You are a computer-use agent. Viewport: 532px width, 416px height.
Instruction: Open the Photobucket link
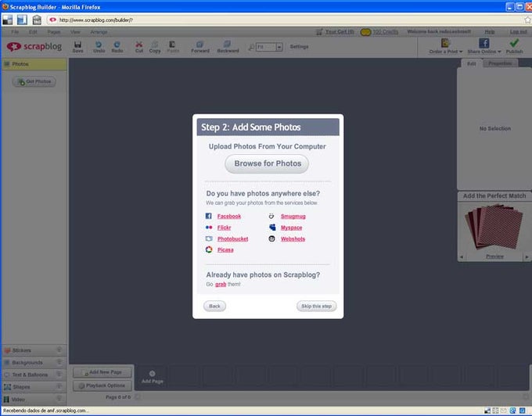click(233, 238)
